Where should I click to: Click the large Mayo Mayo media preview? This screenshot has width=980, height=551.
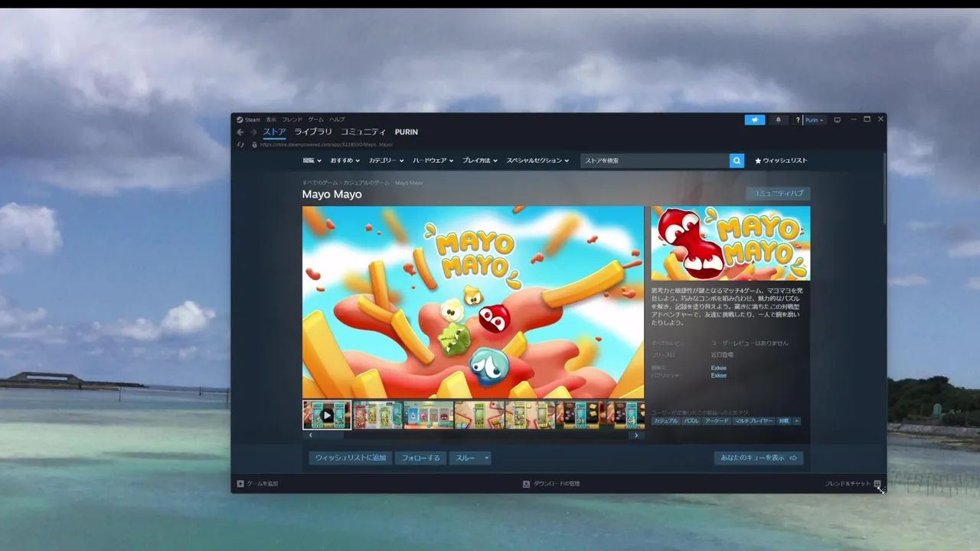[473, 302]
